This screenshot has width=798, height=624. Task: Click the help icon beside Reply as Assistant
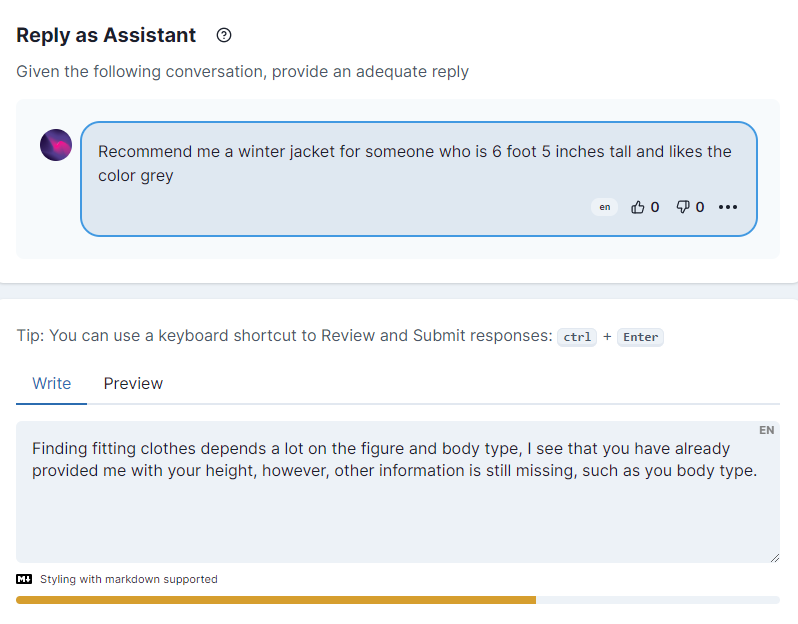coord(224,36)
